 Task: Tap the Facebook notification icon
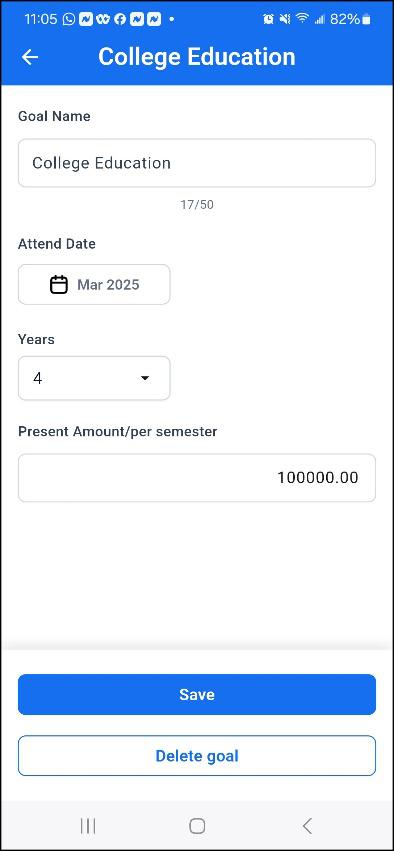point(120,20)
